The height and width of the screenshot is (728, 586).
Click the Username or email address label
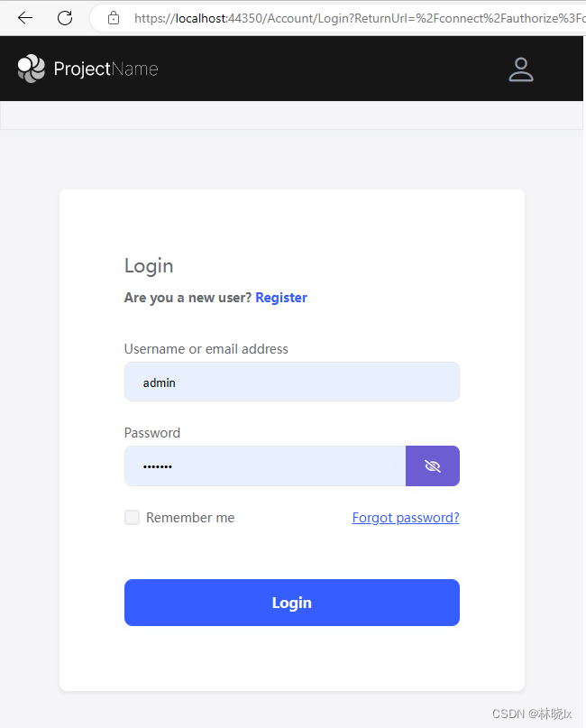pos(206,348)
